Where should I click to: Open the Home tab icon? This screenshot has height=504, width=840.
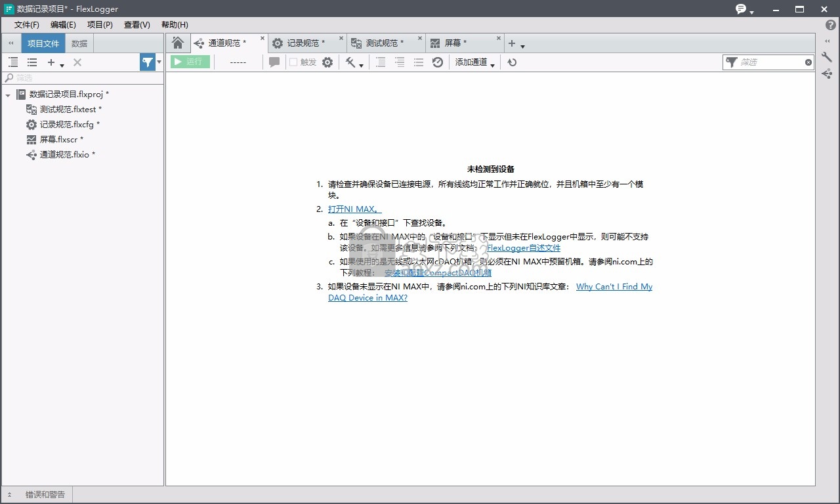[x=177, y=43]
